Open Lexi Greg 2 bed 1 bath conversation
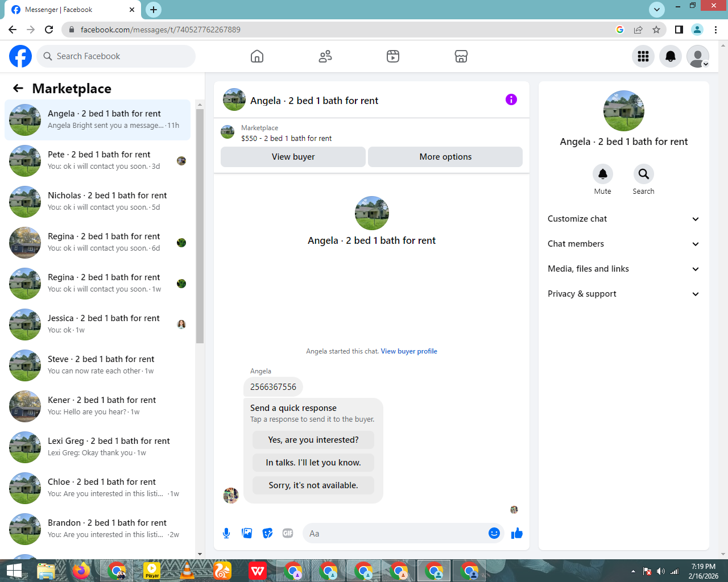Viewport: 728px width, 582px height. click(x=97, y=447)
